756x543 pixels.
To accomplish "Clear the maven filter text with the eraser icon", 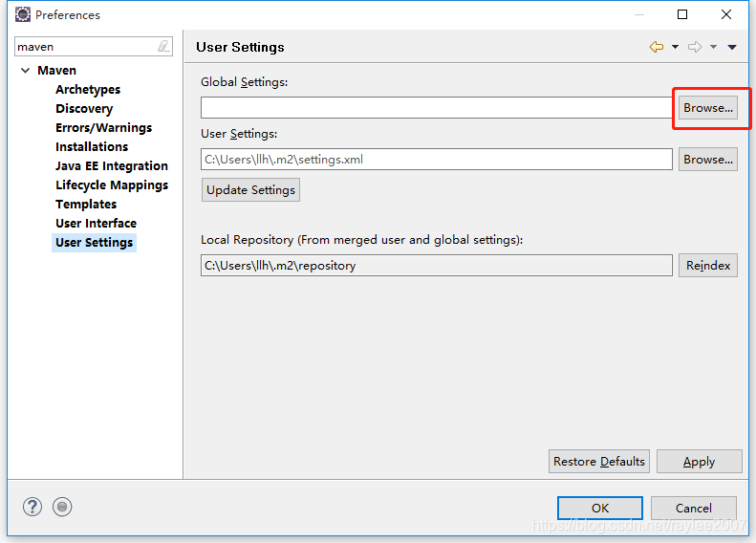I will [163, 46].
